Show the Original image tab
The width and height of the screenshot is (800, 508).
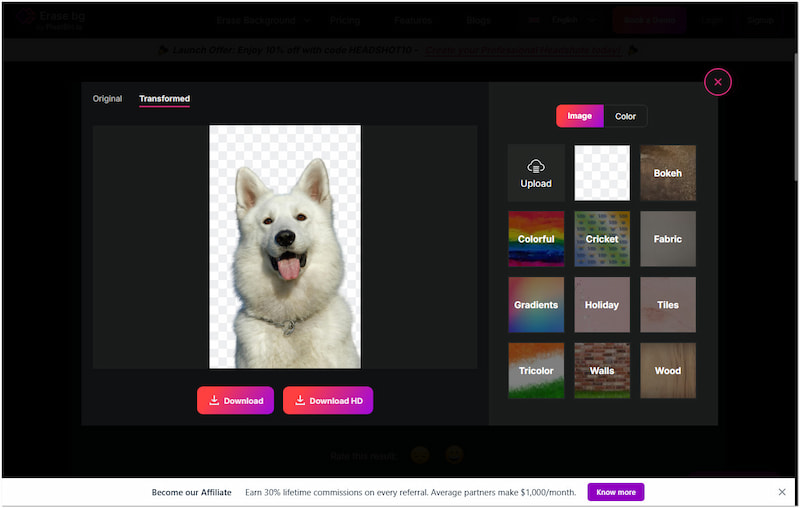pyautogui.click(x=107, y=99)
